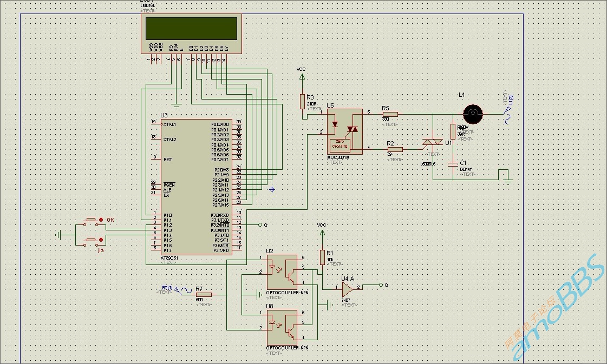This screenshot has width=607, height=364.
Task: Click the blue origin marker crosshair
Action: pyautogui.click(x=272, y=189)
